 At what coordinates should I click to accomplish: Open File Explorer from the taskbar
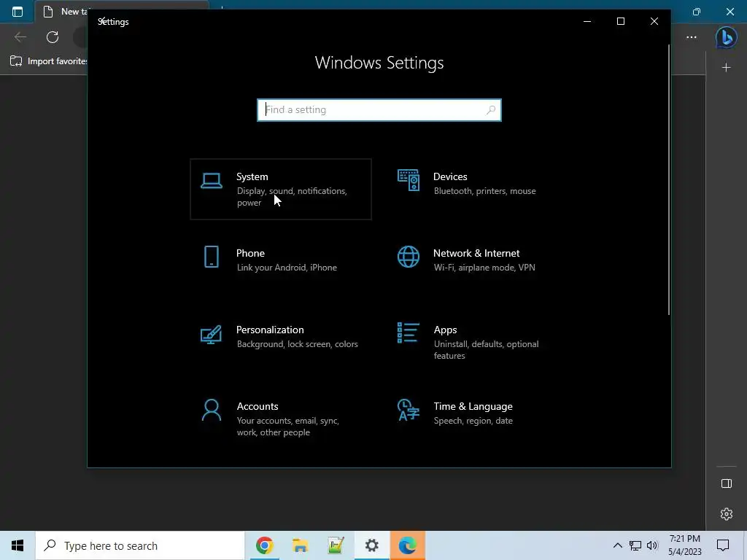[x=300, y=545]
